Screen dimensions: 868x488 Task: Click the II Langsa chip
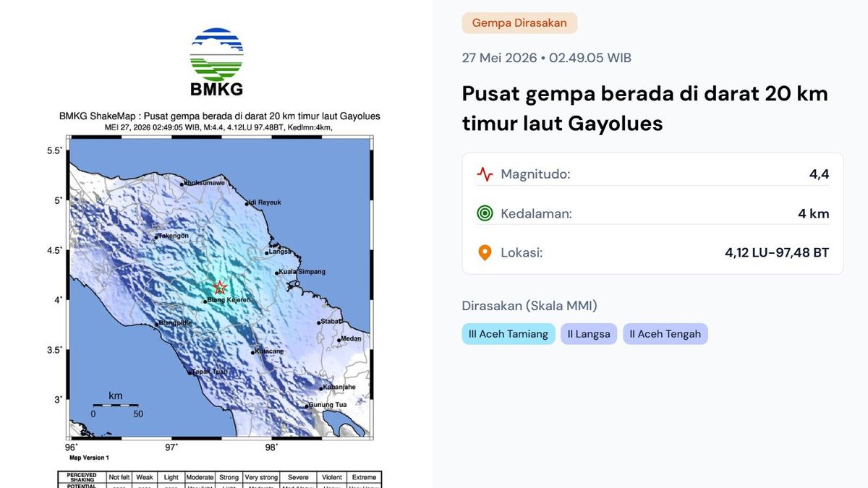tap(589, 334)
